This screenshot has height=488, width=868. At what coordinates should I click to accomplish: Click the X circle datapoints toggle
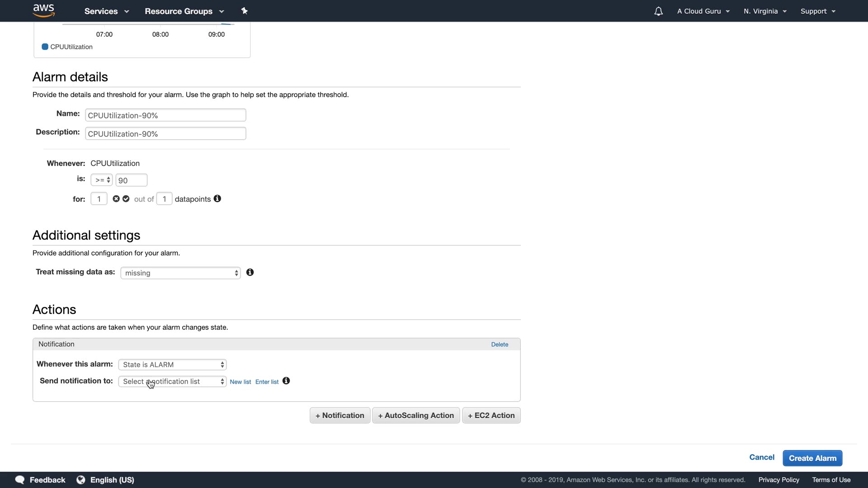(116, 199)
